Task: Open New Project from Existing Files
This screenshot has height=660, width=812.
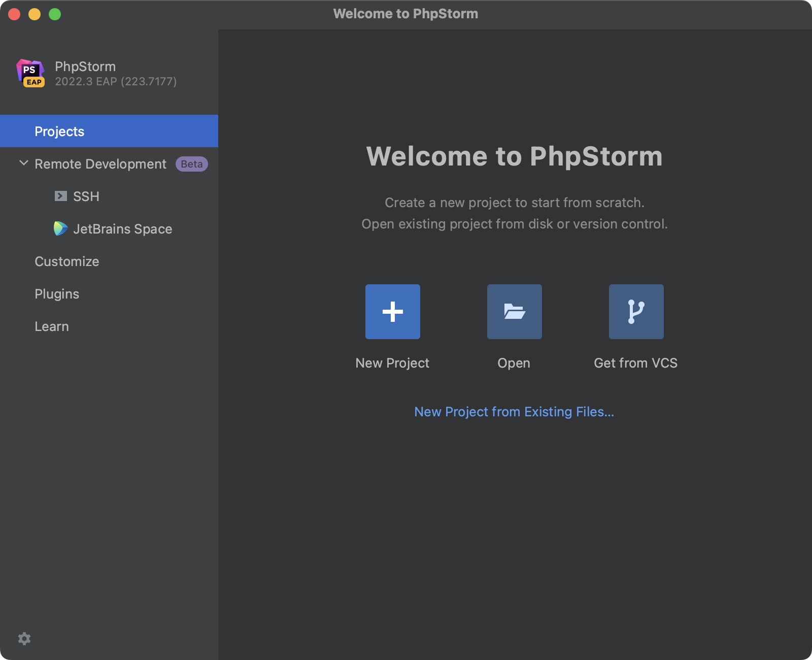Action: pos(514,412)
